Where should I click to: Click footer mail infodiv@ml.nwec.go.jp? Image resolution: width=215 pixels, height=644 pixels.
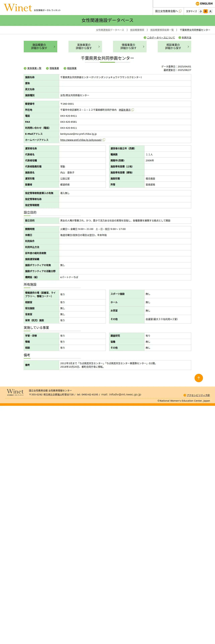(121, 395)
